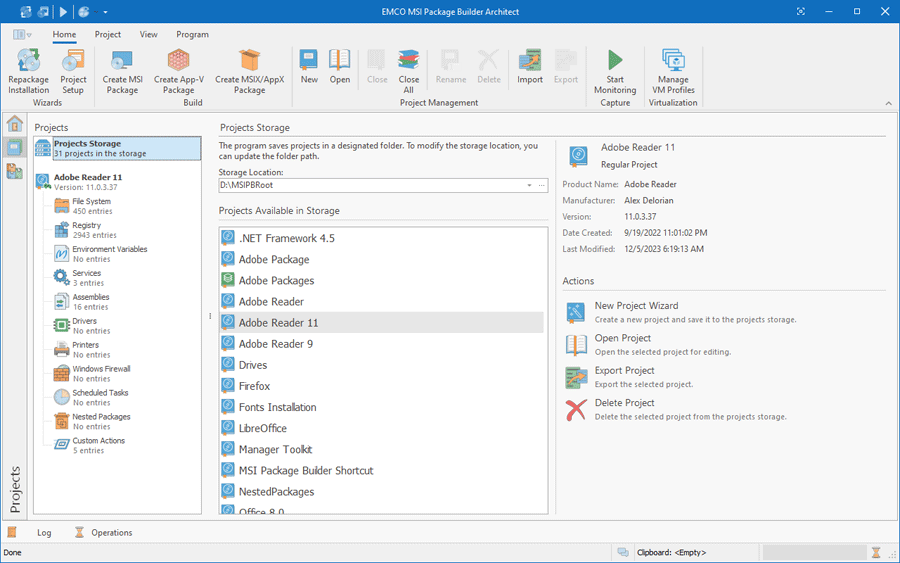Click the New Project Wizard action
Screen dimensions: 900x563
[x=636, y=306]
